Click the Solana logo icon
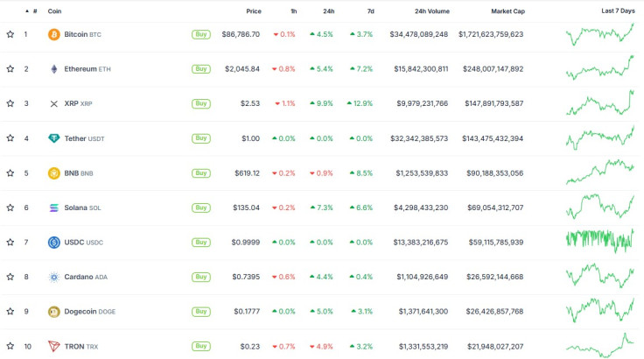The image size is (644, 359). point(53,208)
